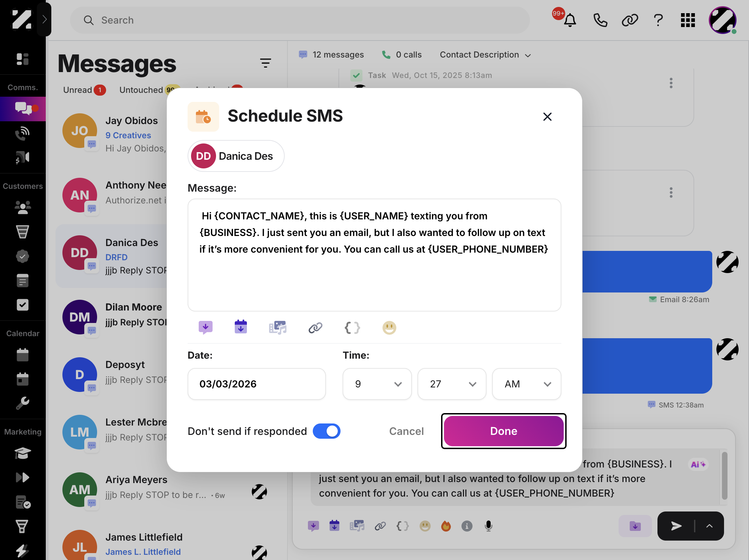Viewport: 749px width, 560px height.
Task: Select the 12 messages tab
Action: point(331,55)
